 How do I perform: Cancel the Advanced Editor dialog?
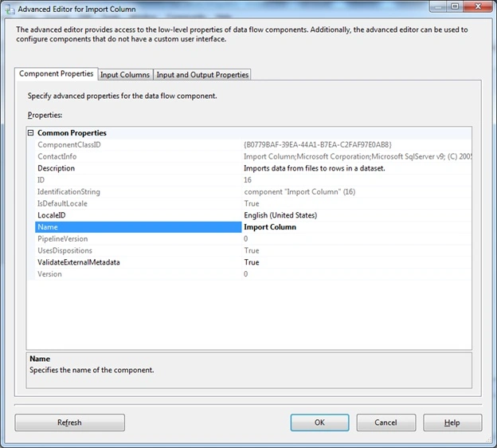[x=385, y=422]
